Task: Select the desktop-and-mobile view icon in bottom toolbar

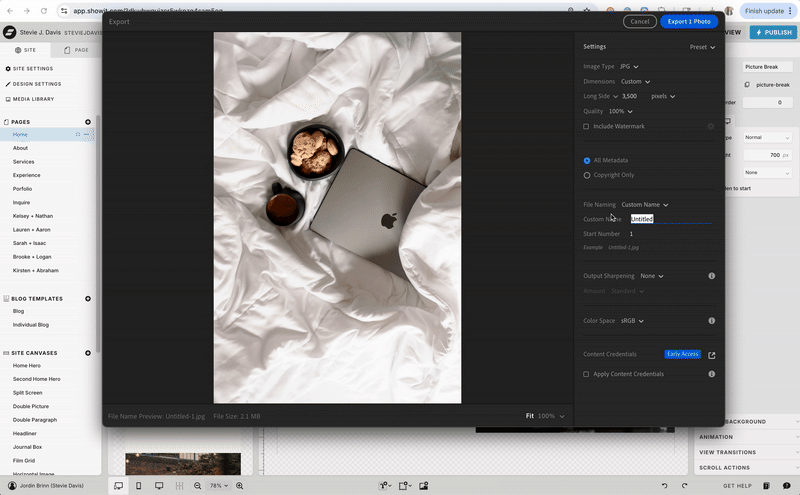Action: click(x=118, y=486)
